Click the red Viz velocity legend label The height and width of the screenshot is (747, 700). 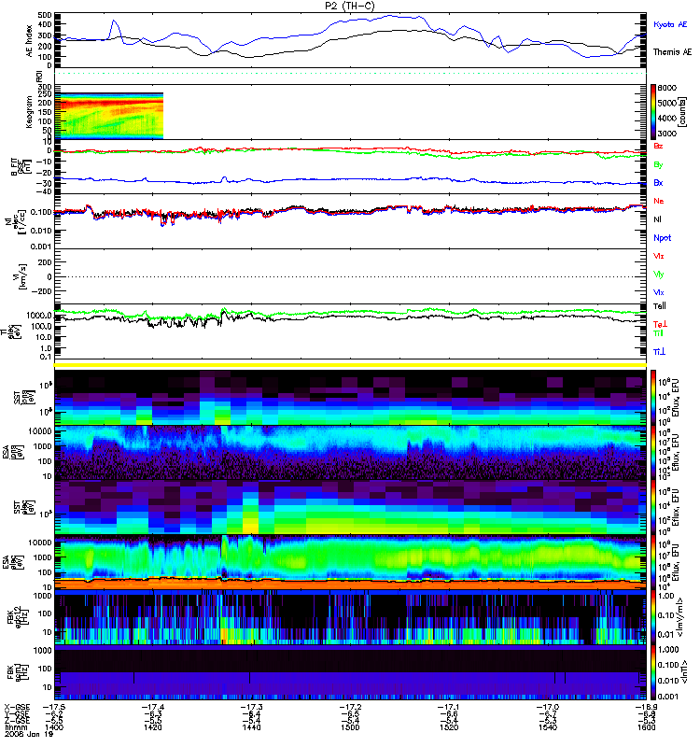[x=658, y=256]
